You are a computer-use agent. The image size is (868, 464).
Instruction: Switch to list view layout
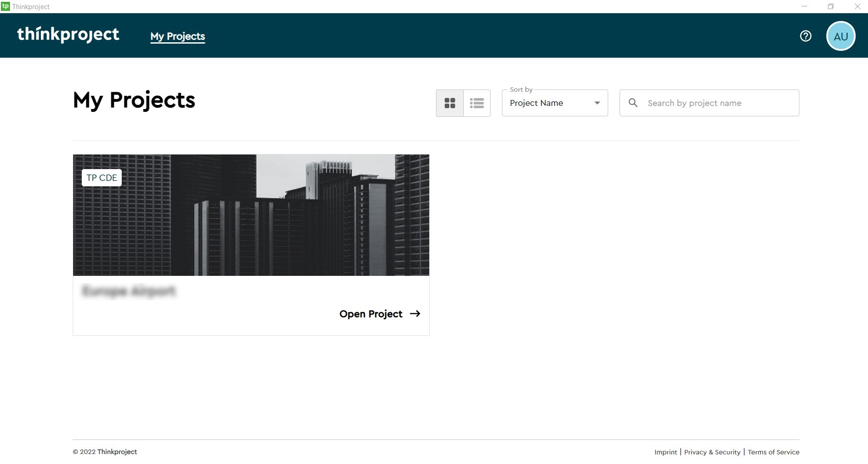476,103
